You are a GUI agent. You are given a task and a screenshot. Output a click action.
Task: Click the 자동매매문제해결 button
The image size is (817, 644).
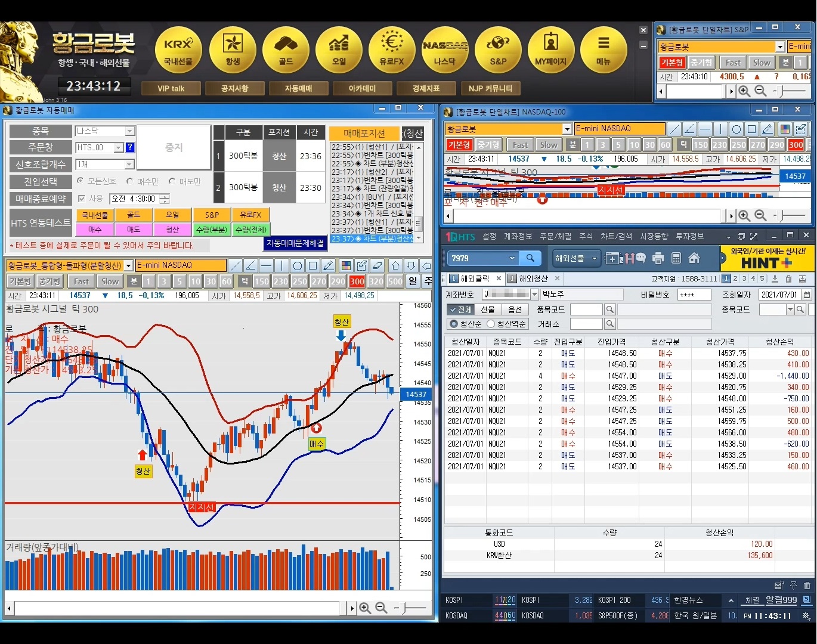(x=295, y=243)
